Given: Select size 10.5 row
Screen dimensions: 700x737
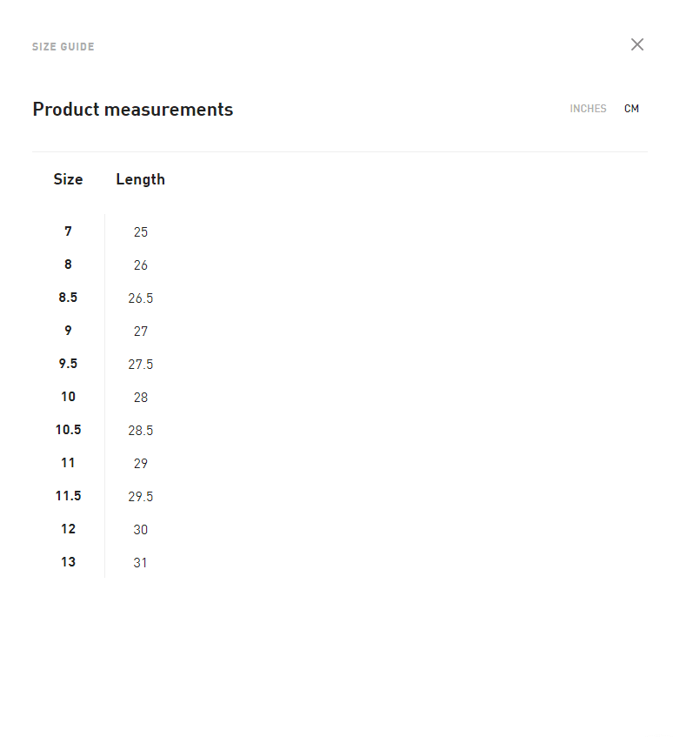Looking at the screenshot, I should [x=68, y=430].
